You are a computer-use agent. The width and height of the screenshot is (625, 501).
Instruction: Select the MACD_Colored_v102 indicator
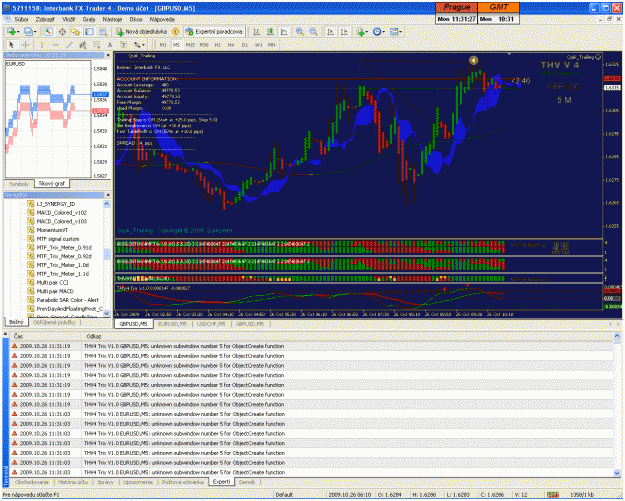(57, 212)
